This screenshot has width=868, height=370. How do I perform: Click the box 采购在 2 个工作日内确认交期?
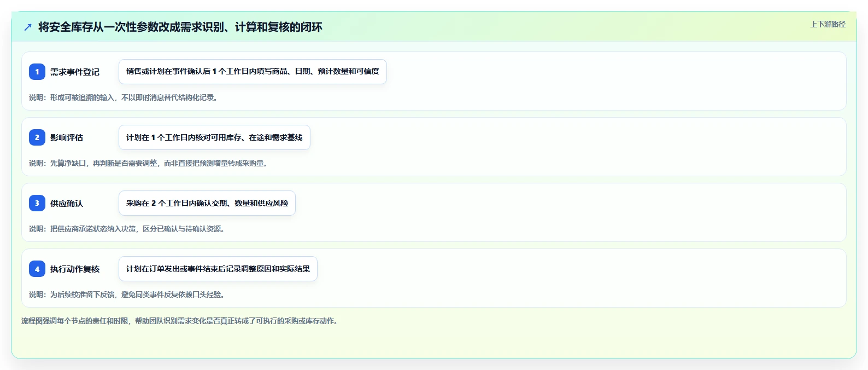tap(207, 203)
